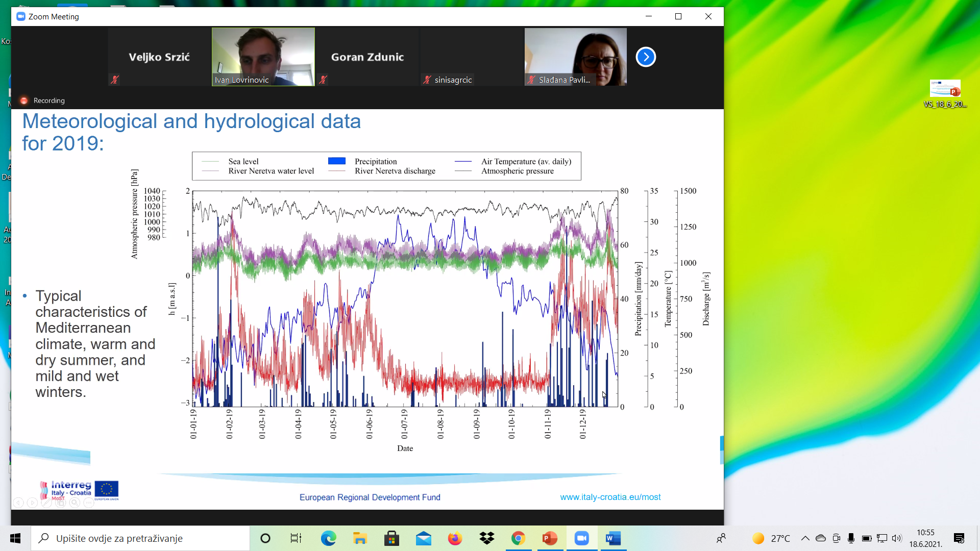
Task: Open Windows Task View button
Action: coord(296,538)
